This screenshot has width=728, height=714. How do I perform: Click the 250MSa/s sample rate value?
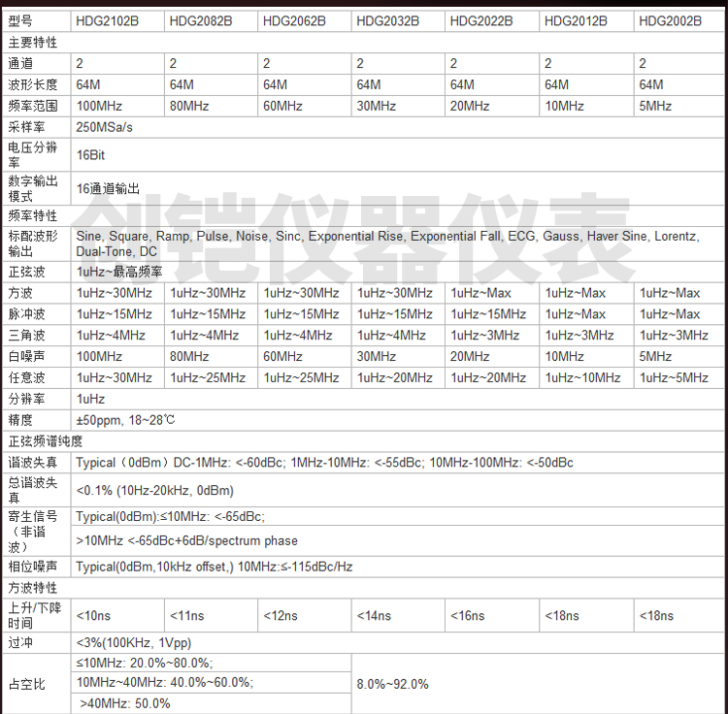coord(105,127)
